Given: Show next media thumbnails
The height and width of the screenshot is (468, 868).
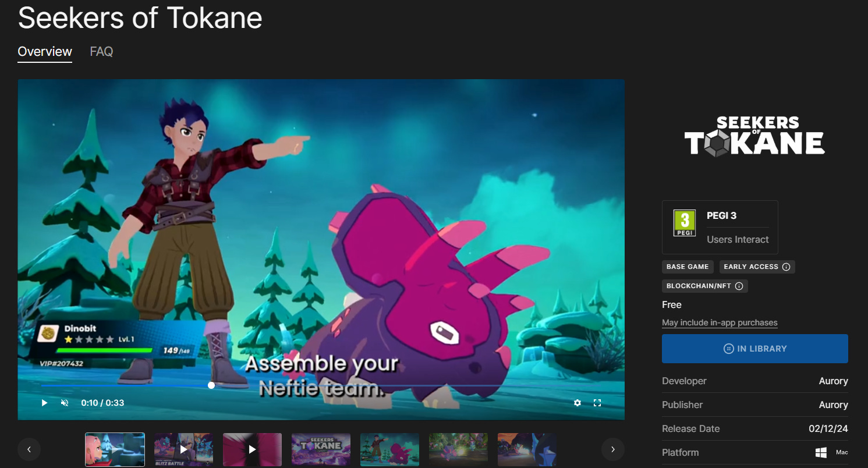Looking at the screenshot, I should point(612,449).
